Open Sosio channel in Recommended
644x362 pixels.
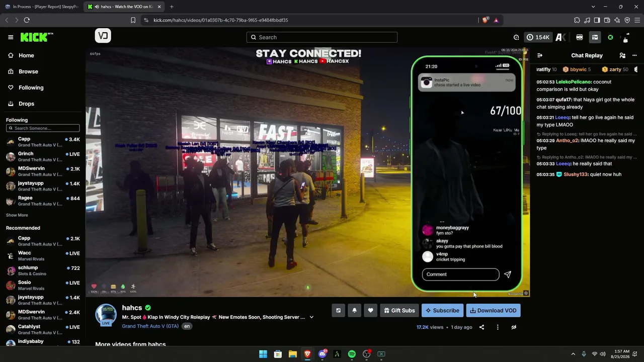point(43,285)
